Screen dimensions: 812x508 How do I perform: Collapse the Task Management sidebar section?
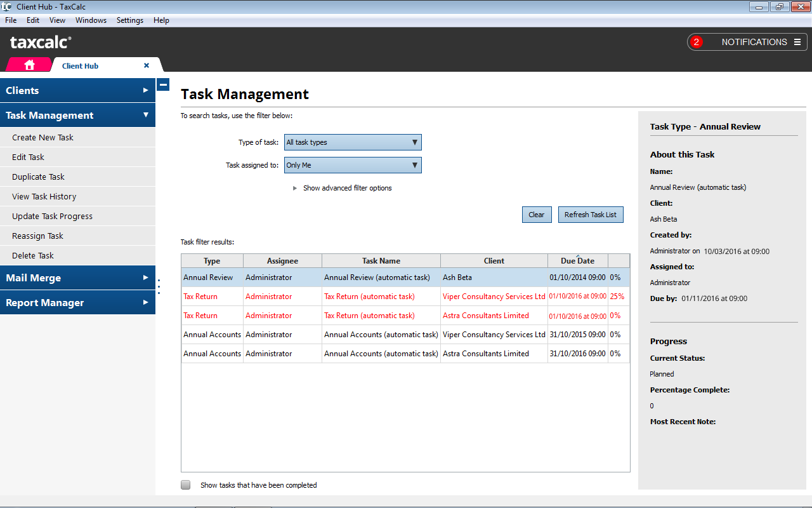146,115
